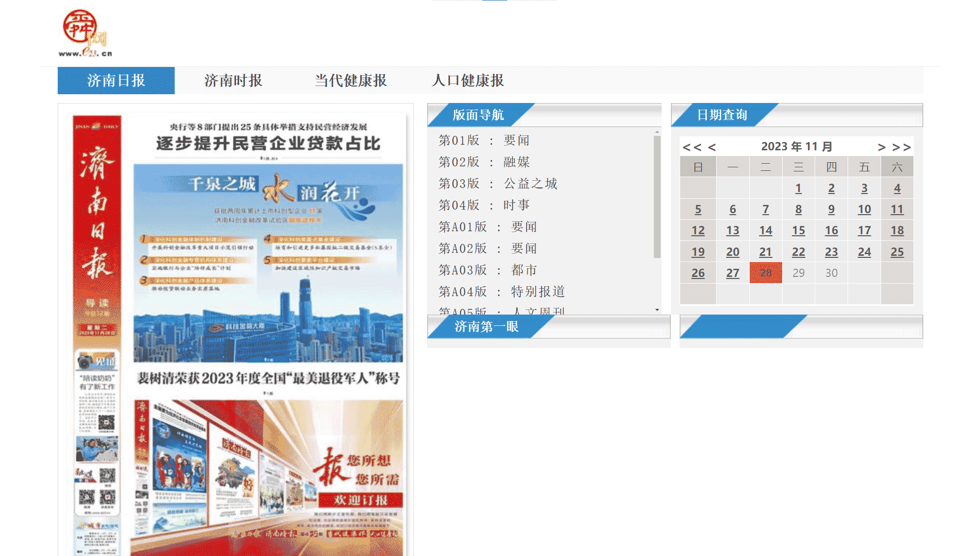This screenshot has width=980, height=556.
Task: Open the 人口健康报 tab
Action: click(x=468, y=81)
